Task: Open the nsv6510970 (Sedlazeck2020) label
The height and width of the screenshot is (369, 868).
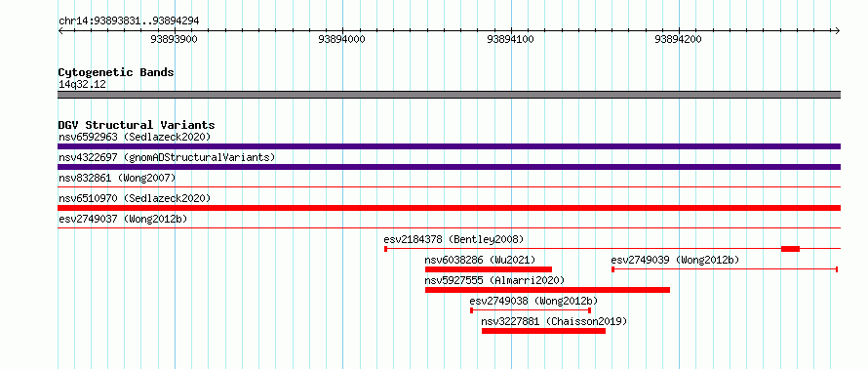Action: pyautogui.click(x=135, y=198)
